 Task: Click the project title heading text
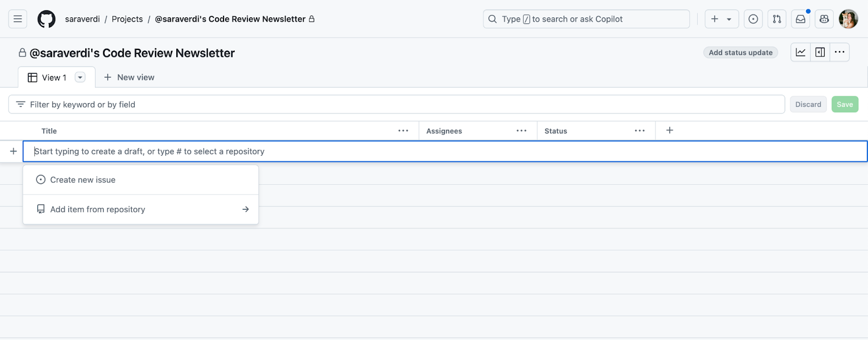[x=132, y=53]
